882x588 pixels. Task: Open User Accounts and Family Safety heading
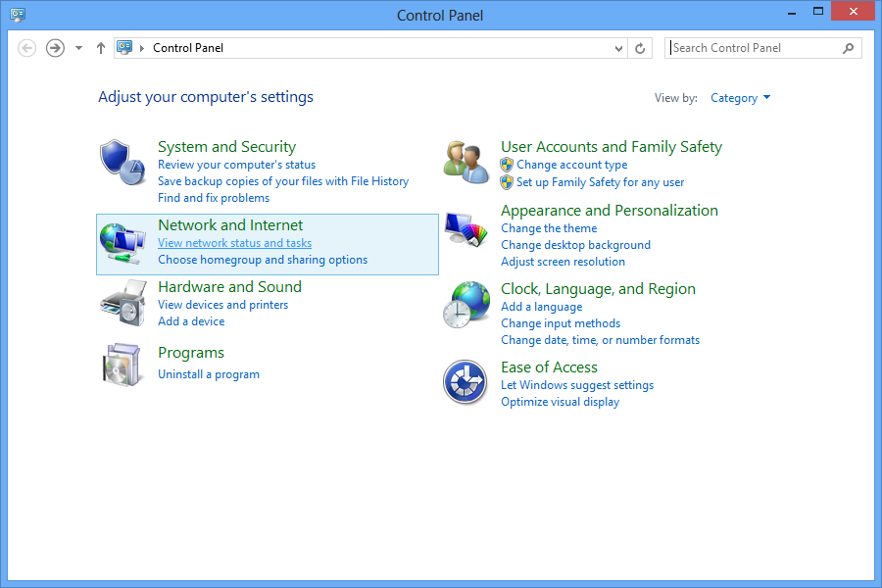click(612, 147)
